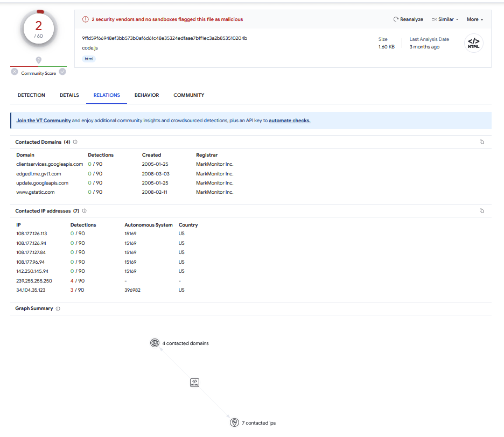Expand the More options dropdown

click(x=474, y=19)
